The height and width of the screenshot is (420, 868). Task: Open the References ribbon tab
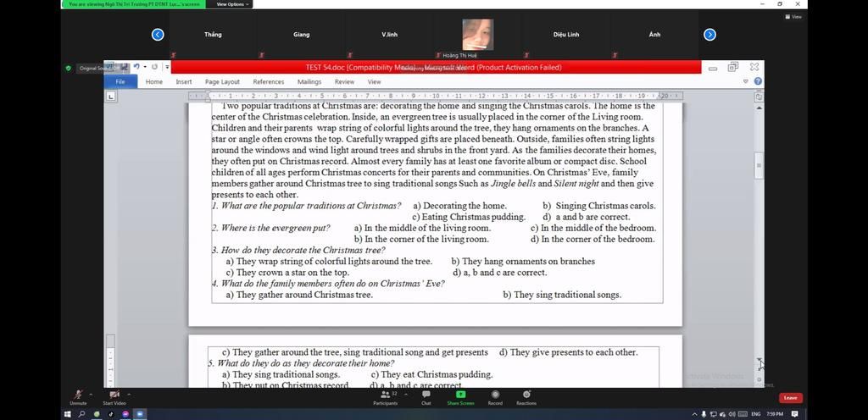(269, 82)
